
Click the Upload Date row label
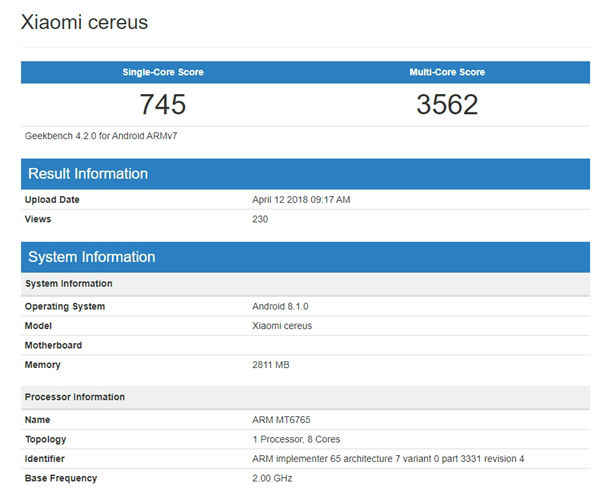52,200
